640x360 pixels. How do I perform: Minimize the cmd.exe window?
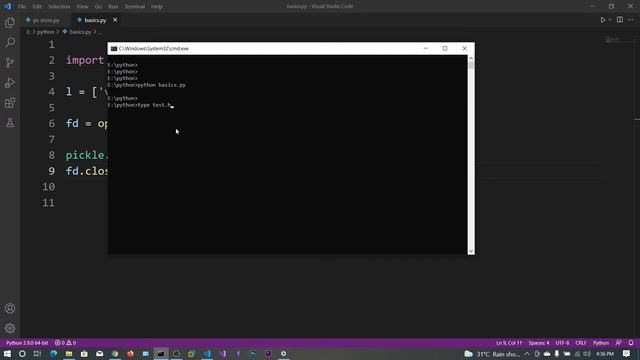pos(426,48)
